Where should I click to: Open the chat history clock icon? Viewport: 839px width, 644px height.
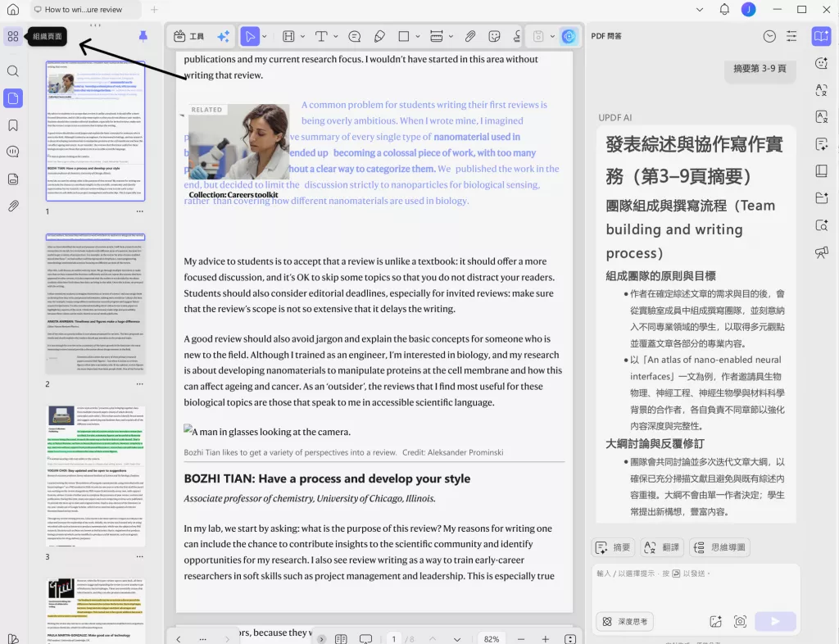click(x=769, y=36)
